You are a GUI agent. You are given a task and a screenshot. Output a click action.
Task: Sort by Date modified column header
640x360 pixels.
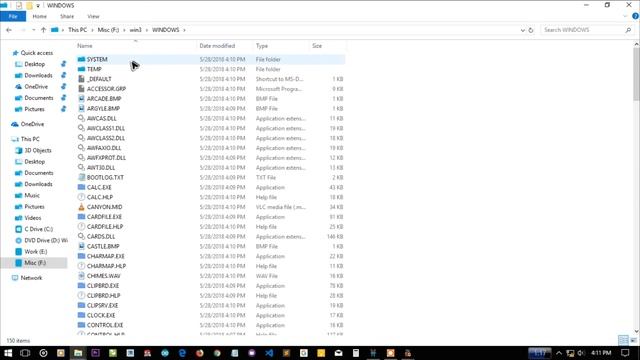click(217, 46)
